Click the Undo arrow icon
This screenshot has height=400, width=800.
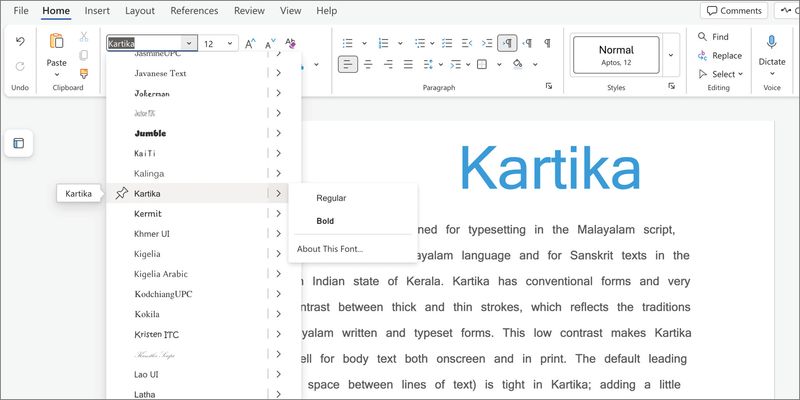(20, 42)
